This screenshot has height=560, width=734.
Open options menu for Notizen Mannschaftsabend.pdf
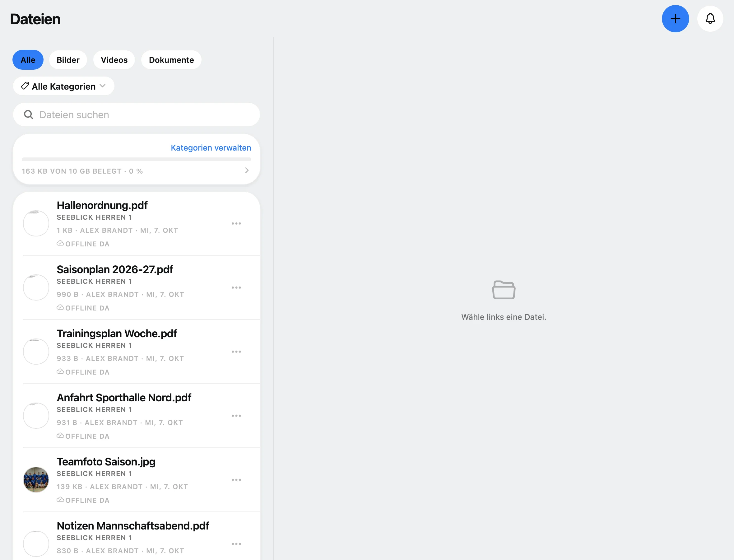(x=236, y=544)
